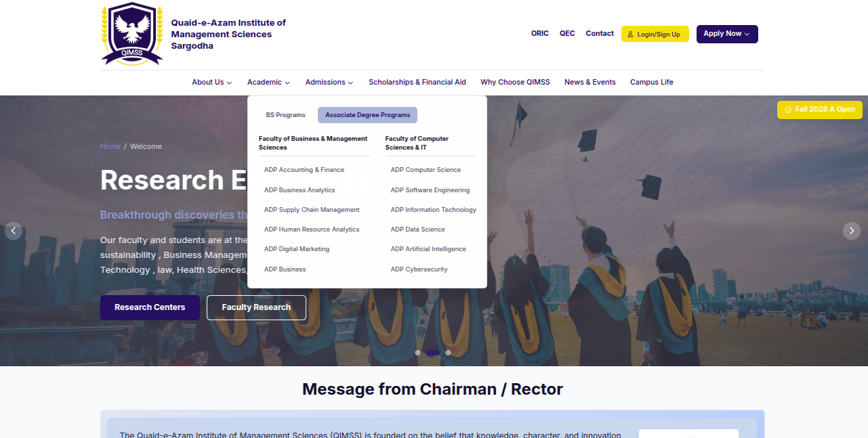Select the third carousel indicator dot

448,353
